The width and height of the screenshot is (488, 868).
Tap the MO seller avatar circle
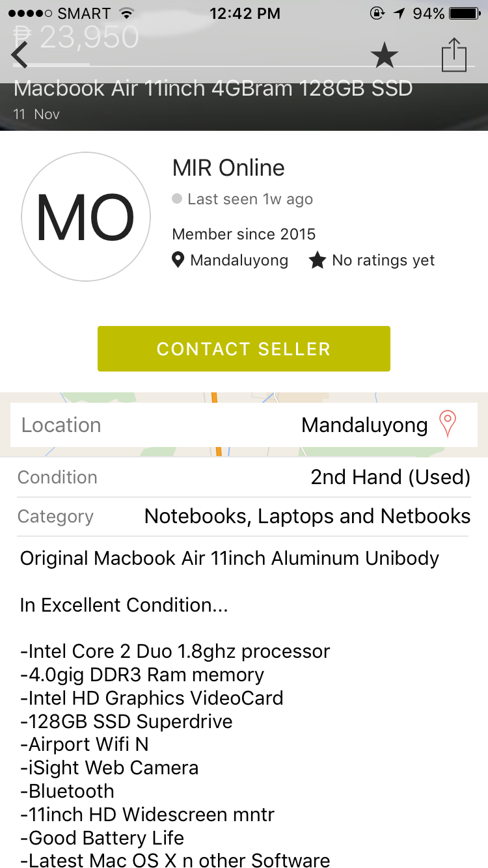click(86, 217)
